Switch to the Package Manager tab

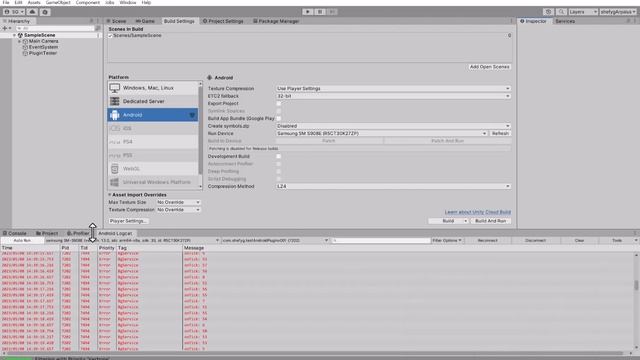(x=276, y=21)
